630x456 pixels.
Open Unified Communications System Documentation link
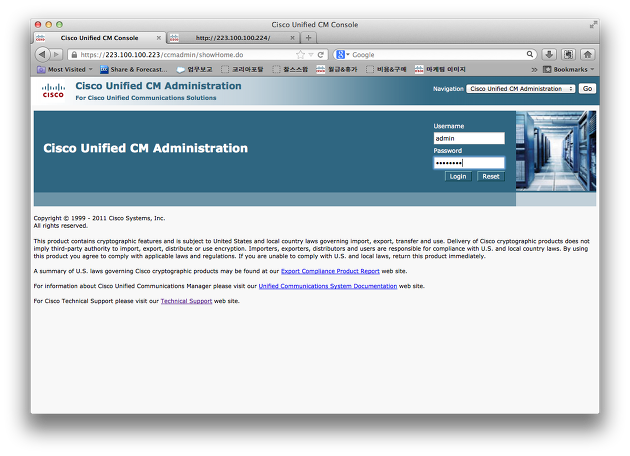point(328,286)
